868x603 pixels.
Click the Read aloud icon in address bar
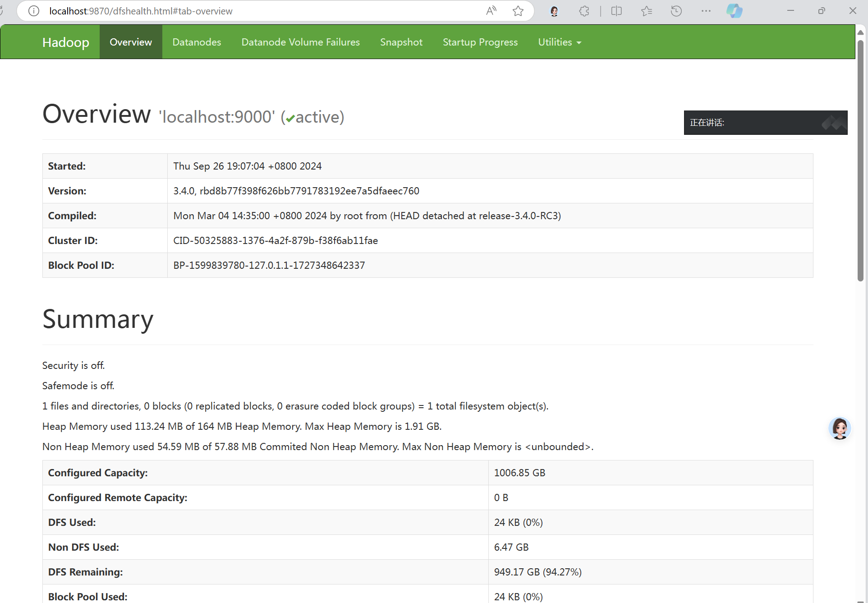[x=491, y=11]
